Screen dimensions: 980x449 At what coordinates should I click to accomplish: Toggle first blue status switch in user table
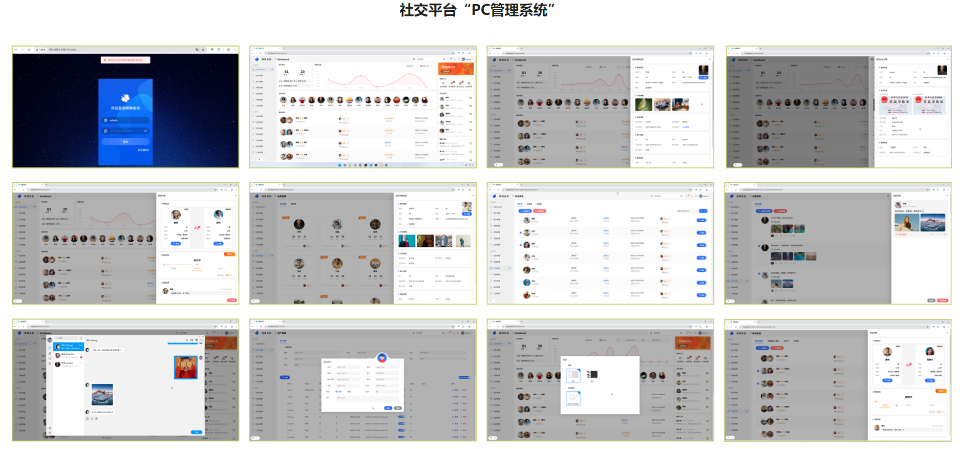point(402,417)
